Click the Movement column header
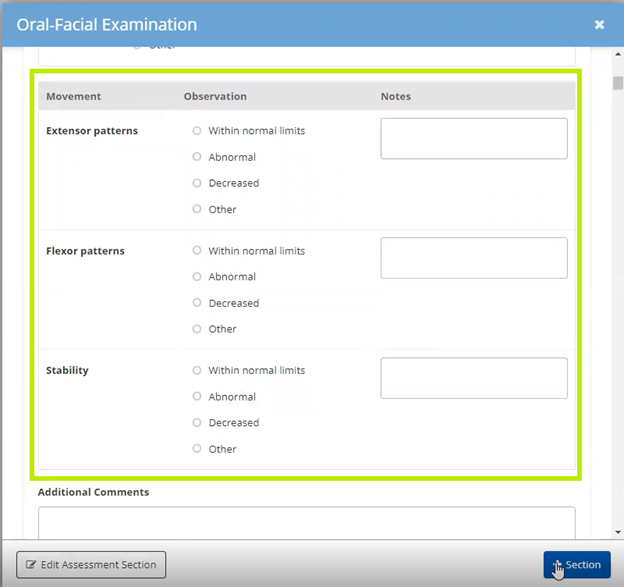The height and width of the screenshot is (587, 624). point(74,96)
